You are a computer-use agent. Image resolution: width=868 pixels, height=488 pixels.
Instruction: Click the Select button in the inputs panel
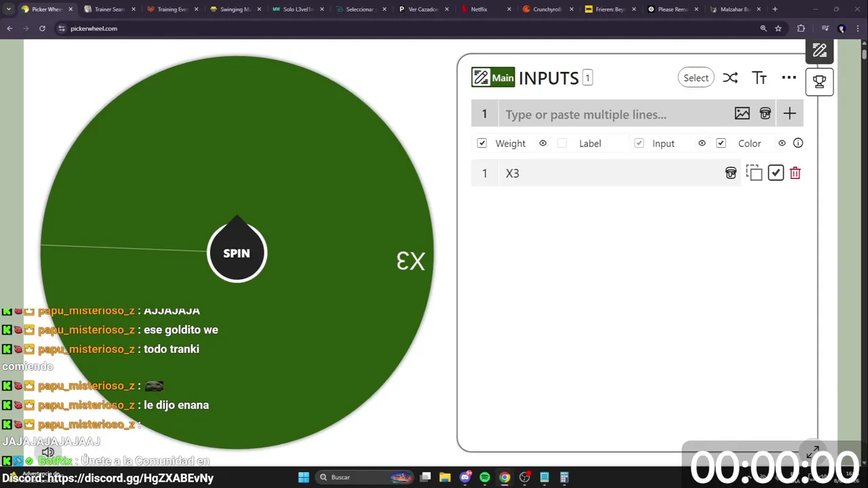[696, 78]
